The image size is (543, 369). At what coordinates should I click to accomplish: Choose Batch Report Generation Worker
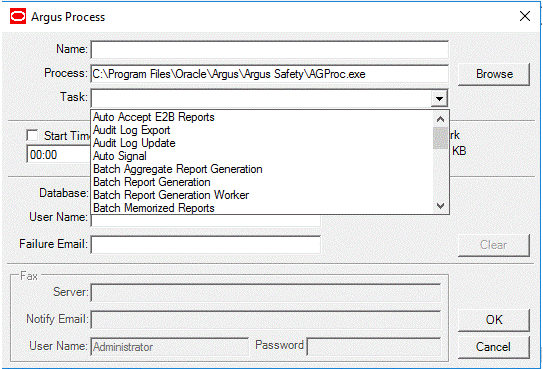[262, 195]
